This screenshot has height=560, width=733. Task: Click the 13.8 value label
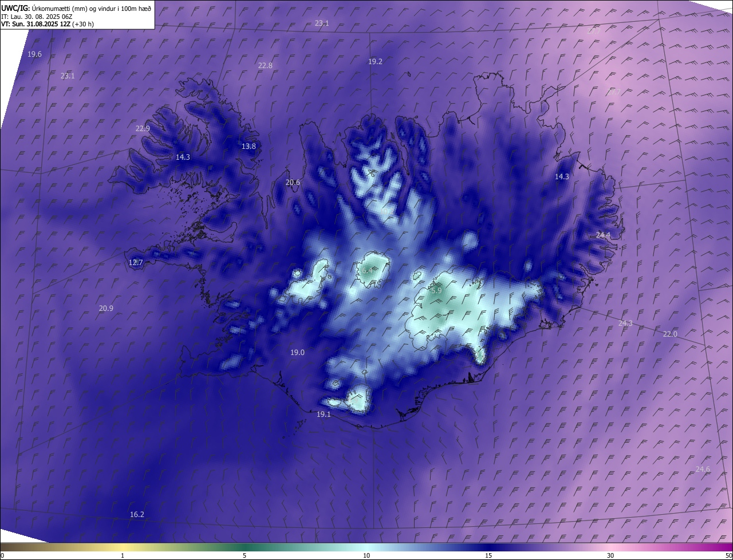[x=249, y=146]
